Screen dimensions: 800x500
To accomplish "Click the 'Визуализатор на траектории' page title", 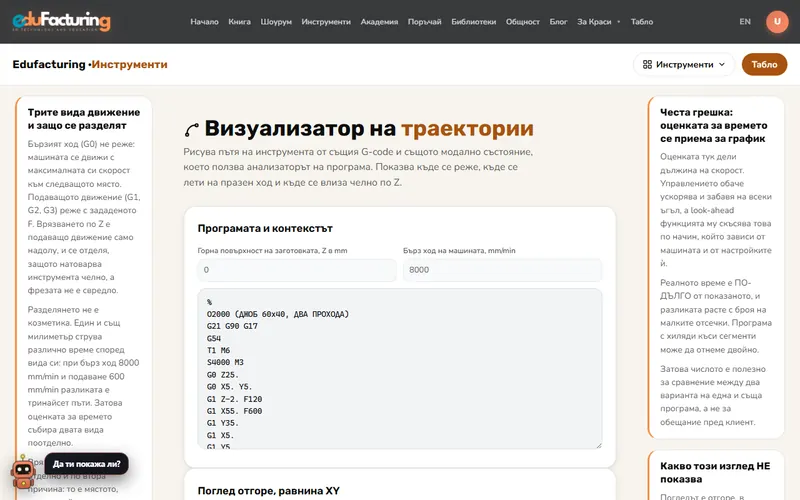I will coord(369,129).
